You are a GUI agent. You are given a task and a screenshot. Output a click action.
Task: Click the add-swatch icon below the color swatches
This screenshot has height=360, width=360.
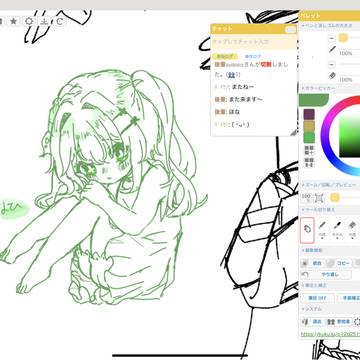(x=309, y=150)
